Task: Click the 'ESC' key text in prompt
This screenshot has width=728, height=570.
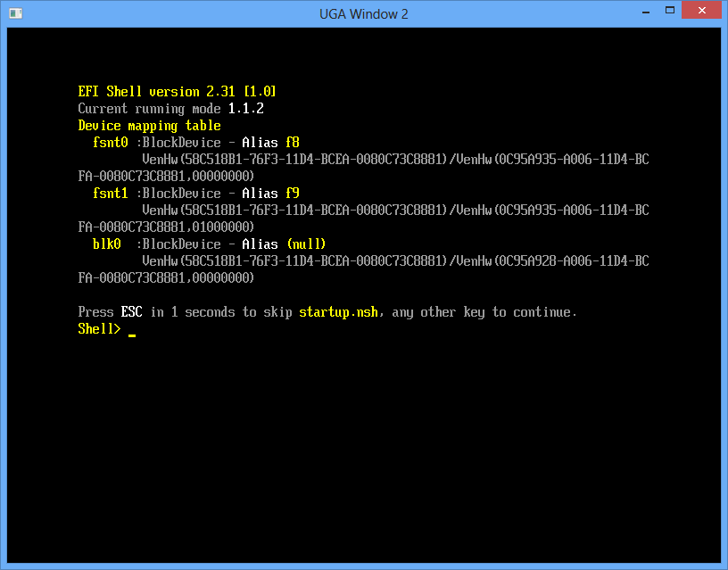Action: point(132,312)
